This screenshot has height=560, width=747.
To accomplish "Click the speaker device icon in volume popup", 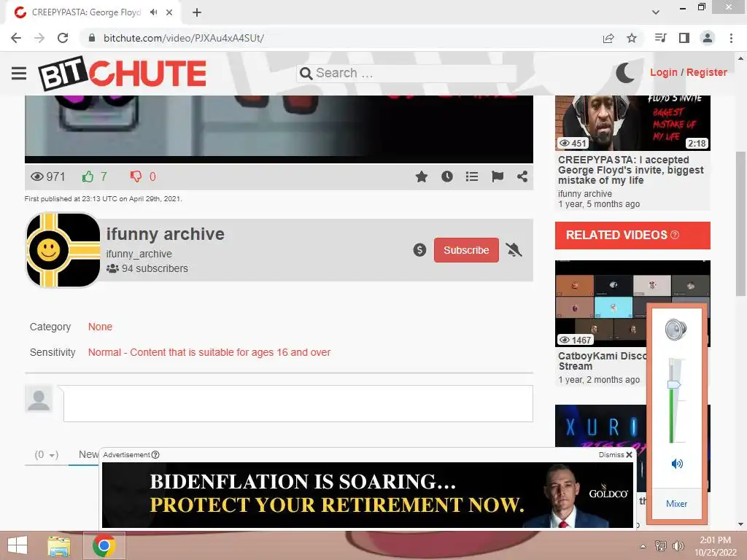I will (676, 330).
